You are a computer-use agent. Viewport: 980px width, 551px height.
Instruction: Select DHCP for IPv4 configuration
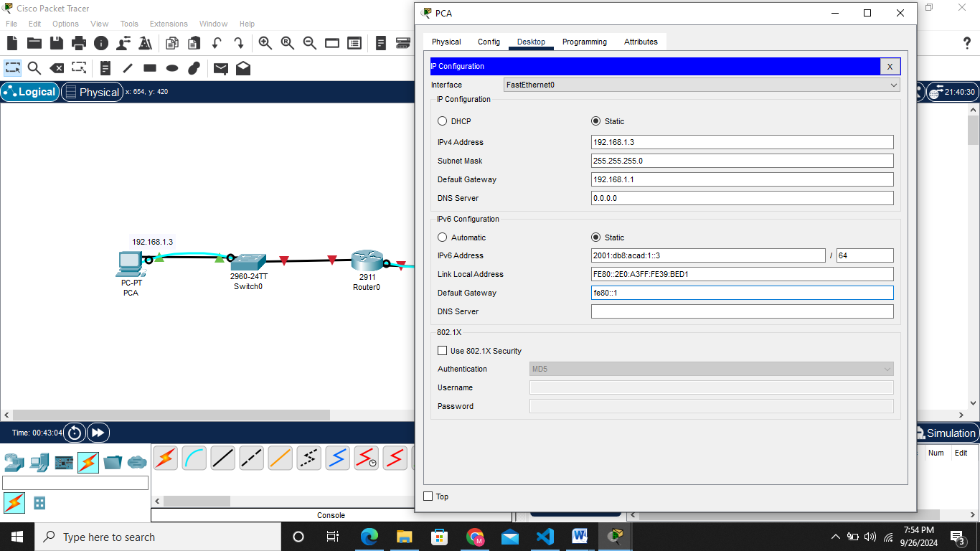pyautogui.click(x=443, y=121)
